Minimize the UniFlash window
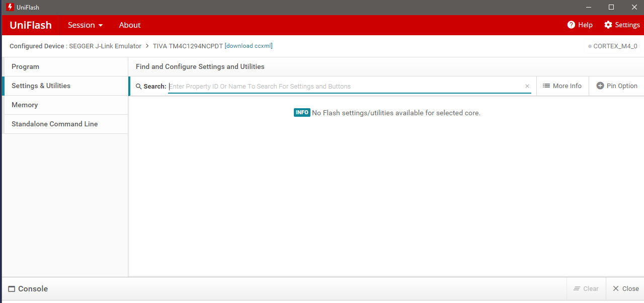The image size is (644, 303). [x=588, y=7]
